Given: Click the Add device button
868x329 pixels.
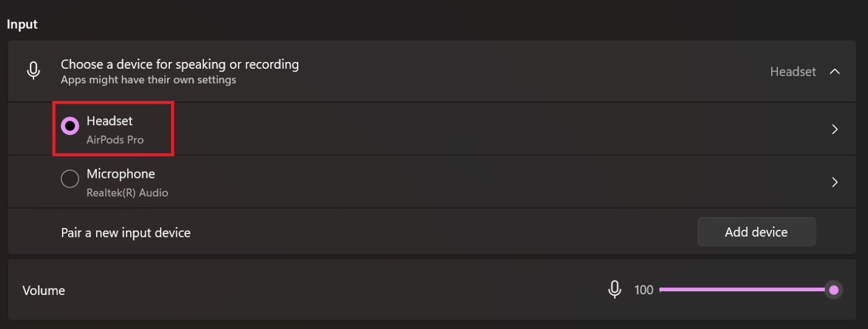Looking at the screenshot, I should [756, 232].
